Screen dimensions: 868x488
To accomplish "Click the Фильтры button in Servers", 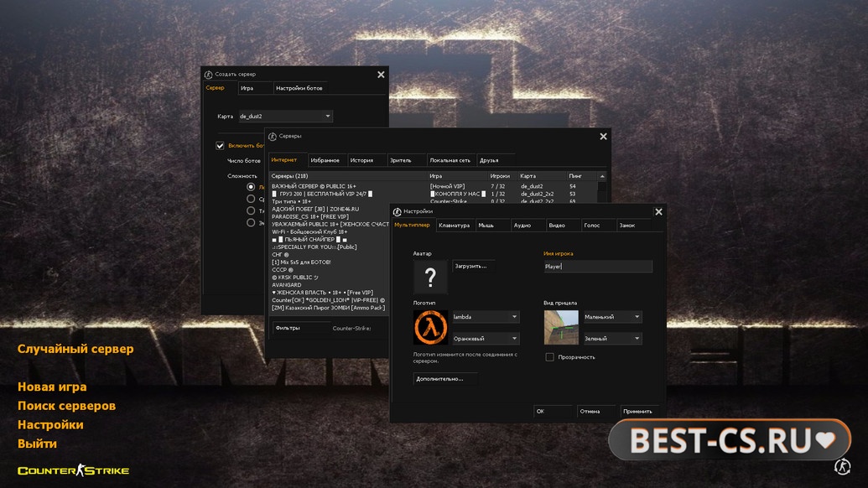I will pyautogui.click(x=300, y=328).
